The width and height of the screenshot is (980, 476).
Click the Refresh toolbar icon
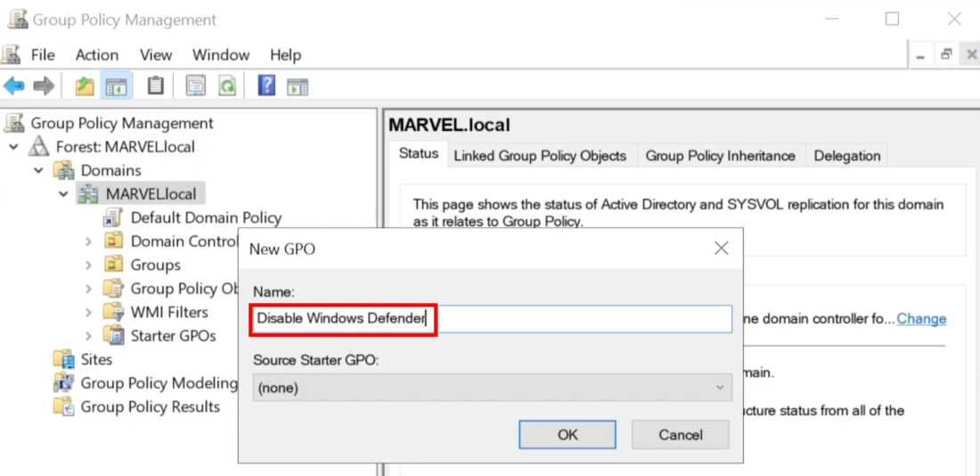coord(228,86)
